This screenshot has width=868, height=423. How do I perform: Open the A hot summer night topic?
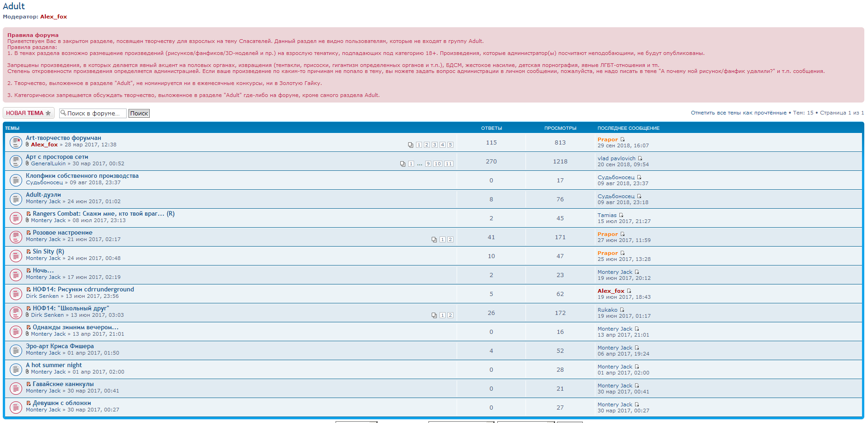pos(54,365)
